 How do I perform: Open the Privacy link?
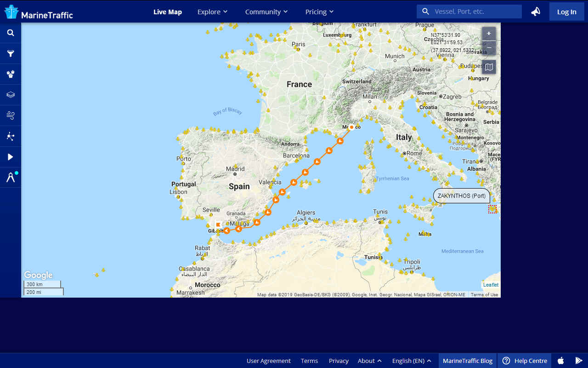tap(339, 361)
